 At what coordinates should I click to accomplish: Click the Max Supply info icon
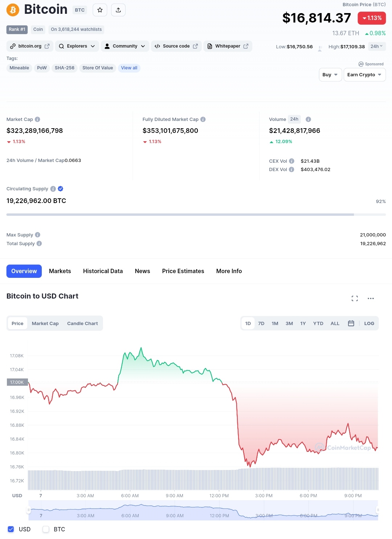(x=38, y=235)
